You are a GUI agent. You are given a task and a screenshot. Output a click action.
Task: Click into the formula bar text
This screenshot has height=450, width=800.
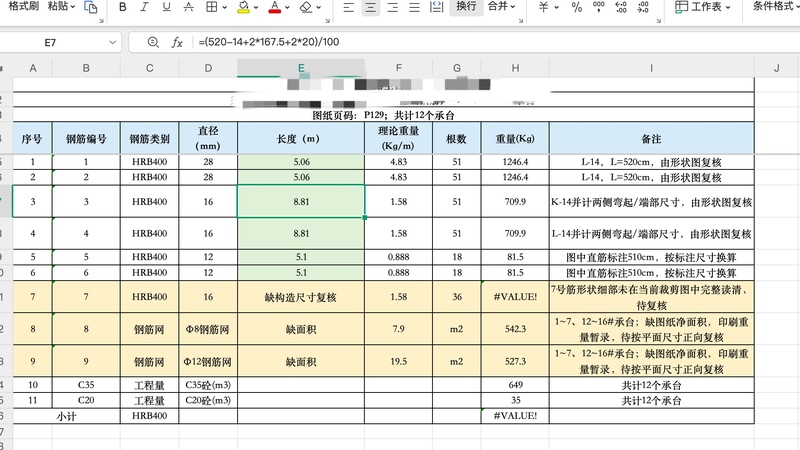(x=269, y=42)
